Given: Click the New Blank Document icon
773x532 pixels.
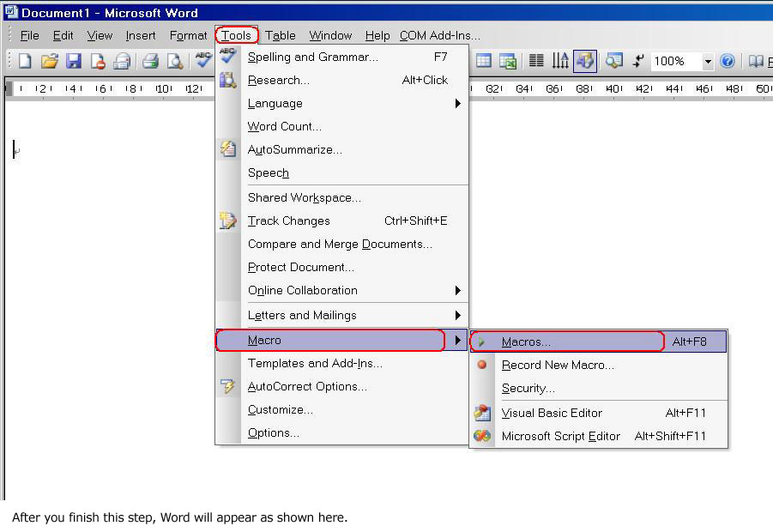Looking at the screenshot, I should coord(25,61).
